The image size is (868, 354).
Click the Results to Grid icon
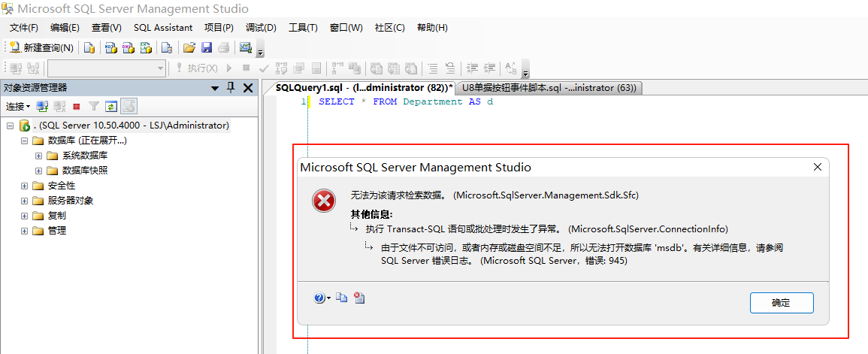coord(394,68)
